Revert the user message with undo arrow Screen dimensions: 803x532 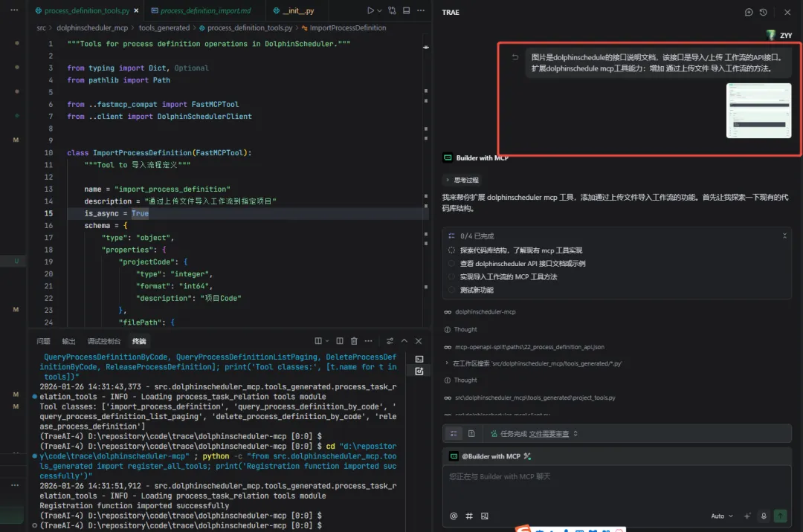515,57
